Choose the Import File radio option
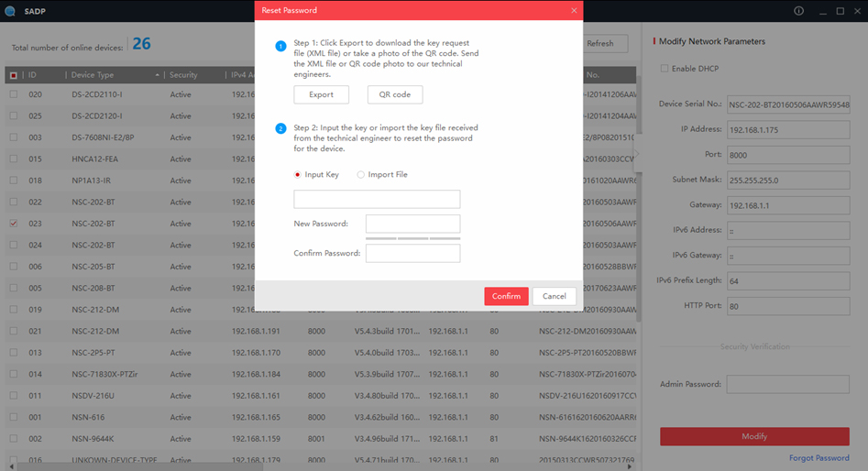The height and width of the screenshot is (471, 868). coord(360,174)
